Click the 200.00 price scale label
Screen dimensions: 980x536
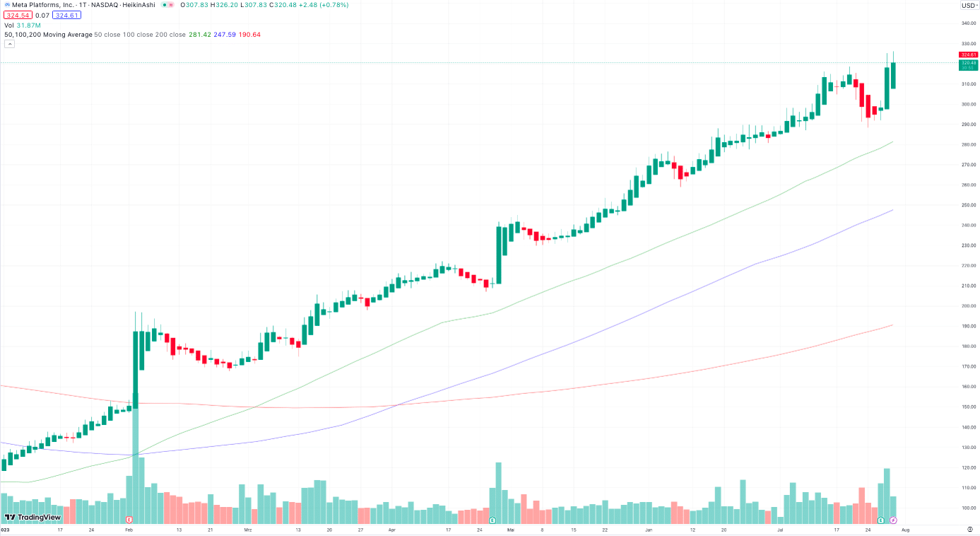click(968, 306)
